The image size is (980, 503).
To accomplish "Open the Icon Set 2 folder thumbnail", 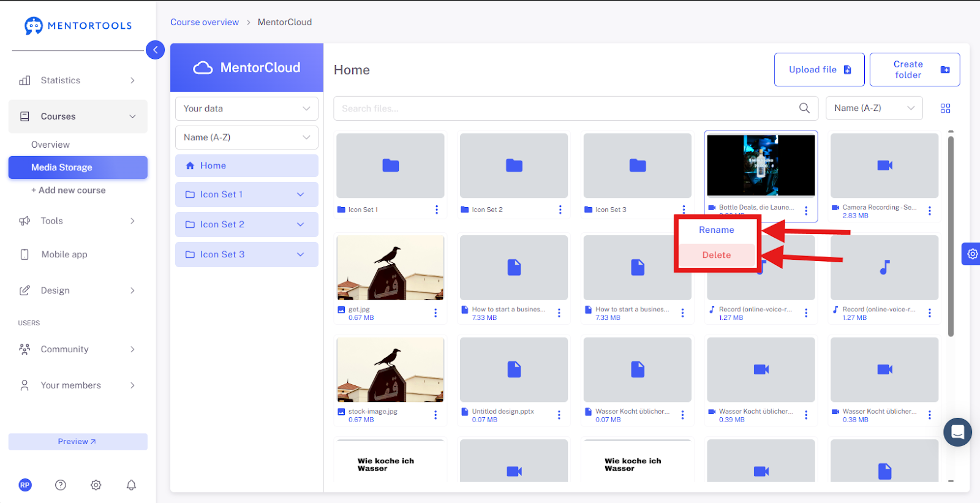I will [x=514, y=165].
